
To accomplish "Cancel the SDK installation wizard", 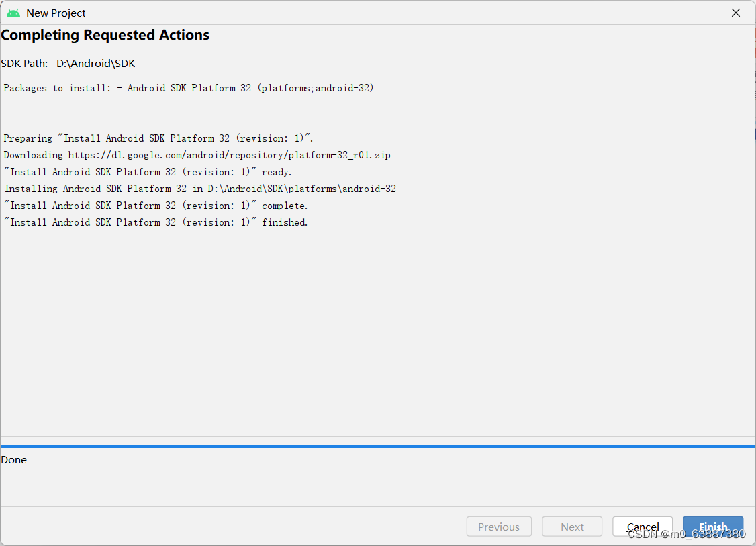I will (643, 527).
